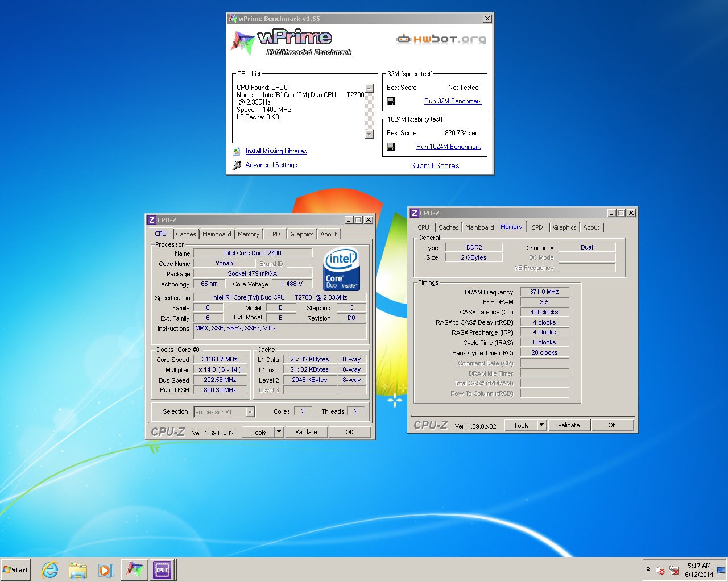This screenshot has width=728, height=582.
Task: Open SPD tab in Memory CPU-Z window
Action: [x=537, y=227]
